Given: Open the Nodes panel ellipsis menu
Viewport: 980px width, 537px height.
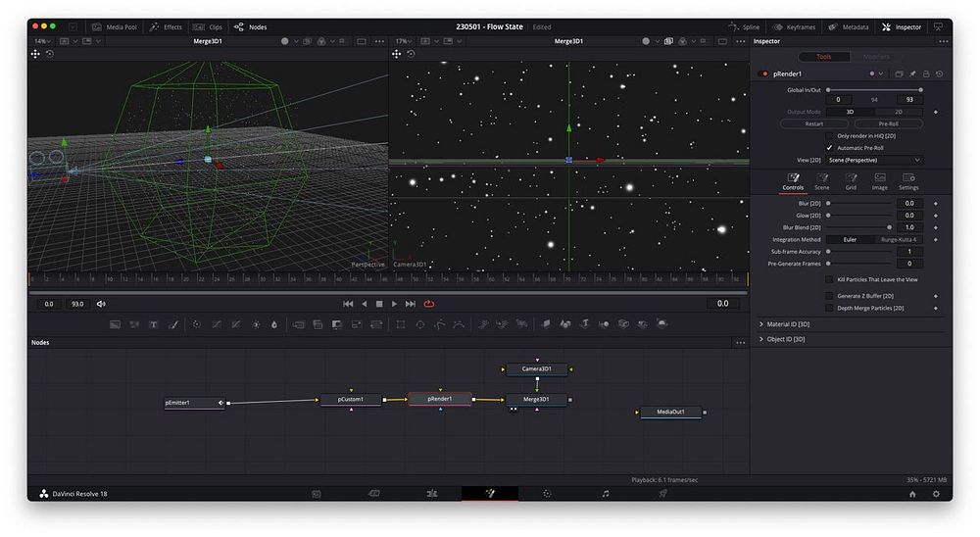Looking at the screenshot, I should coord(741,343).
